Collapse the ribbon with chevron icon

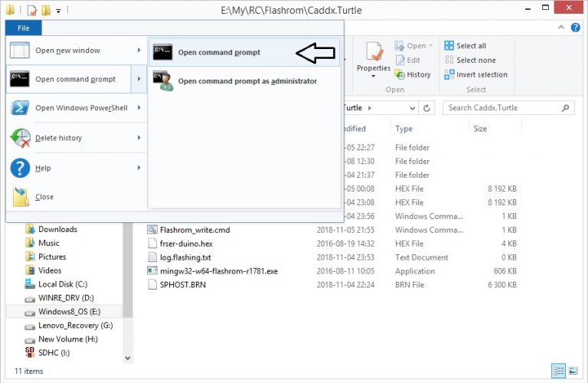561,28
